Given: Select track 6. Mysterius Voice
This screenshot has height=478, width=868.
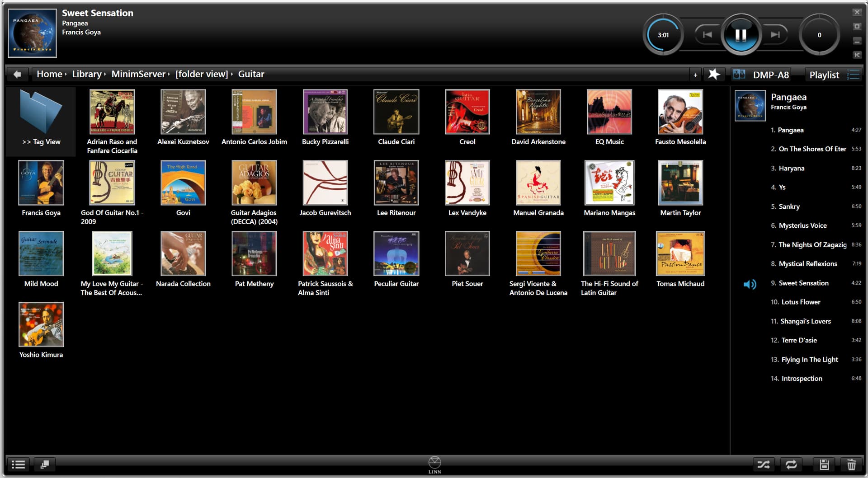Looking at the screenshot, I should (x=798, y=225).
